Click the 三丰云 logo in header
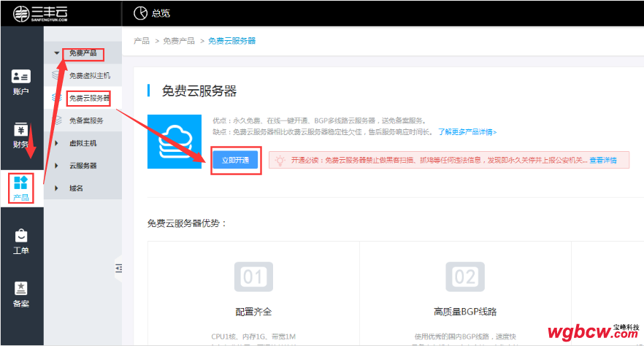Screen dimensions: 644x346 tap(40, 13)
